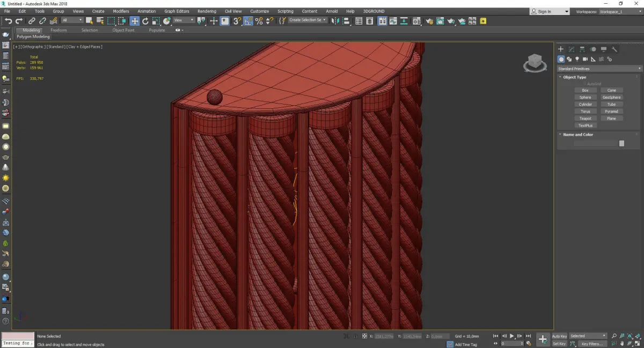644x348 pixels.
Task: Open the Rendering menu
Action: [x=207, y=11]
